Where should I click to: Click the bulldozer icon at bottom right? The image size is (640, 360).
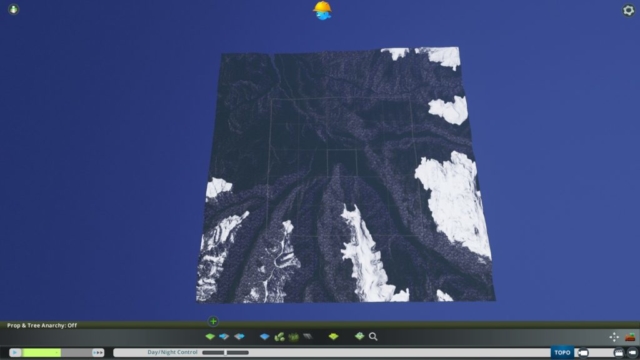tap(630, 337)
